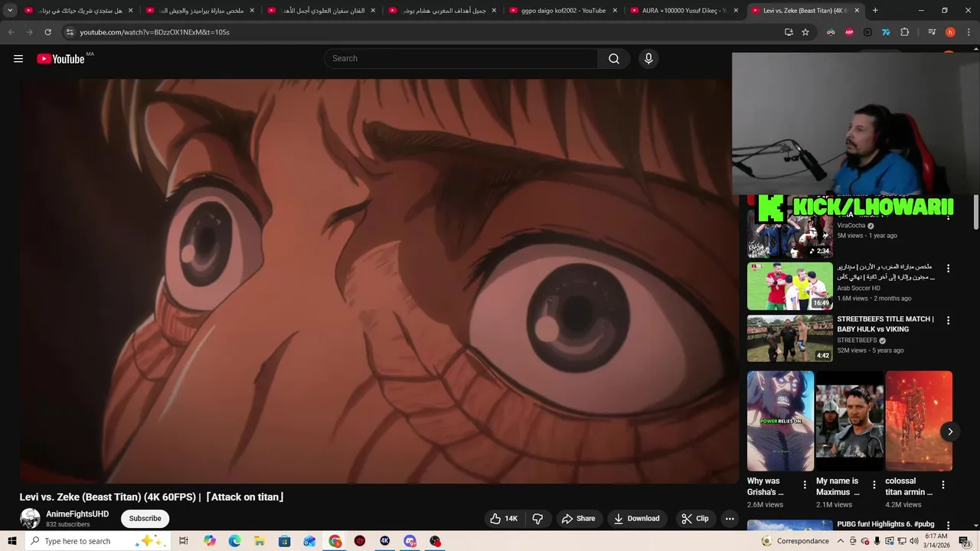
Task: Open the media controls music-note icon
Action: (932, 32)
